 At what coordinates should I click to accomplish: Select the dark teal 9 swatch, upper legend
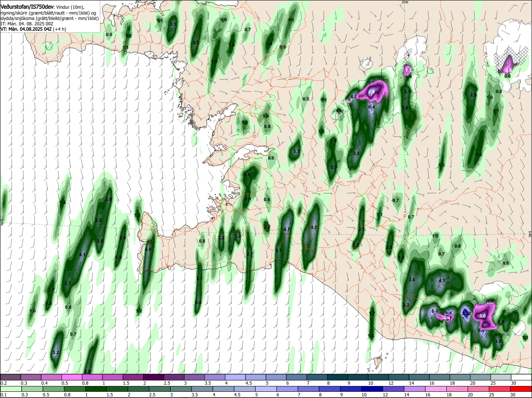point(358,377)
